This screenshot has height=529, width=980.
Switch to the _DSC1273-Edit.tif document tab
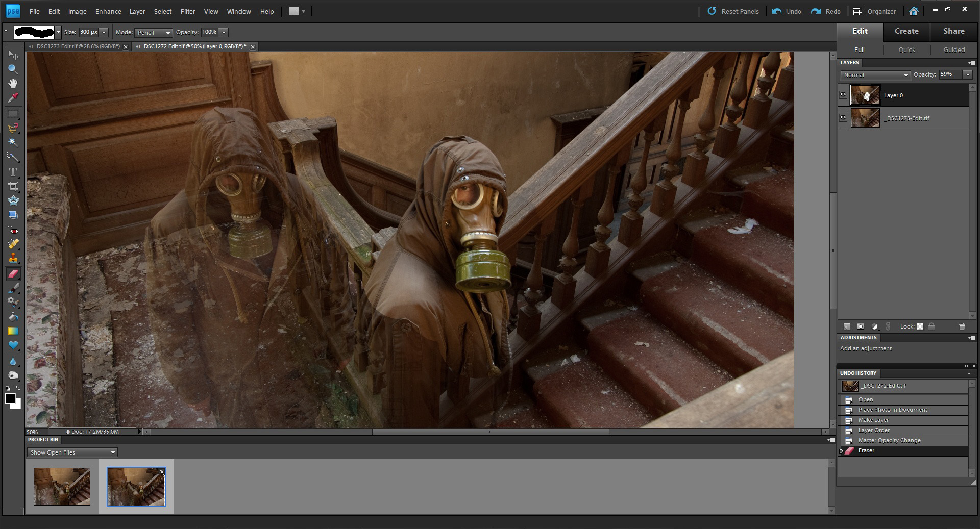click(75, 46)
